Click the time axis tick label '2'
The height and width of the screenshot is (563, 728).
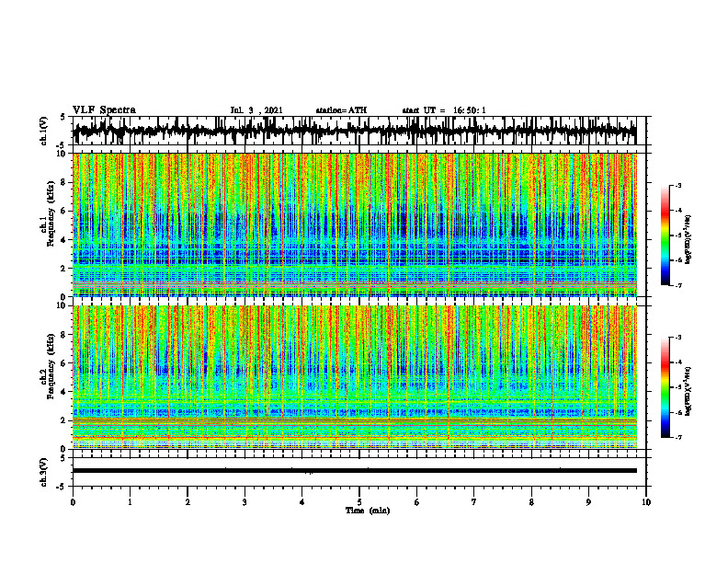(x=188, y=502)
